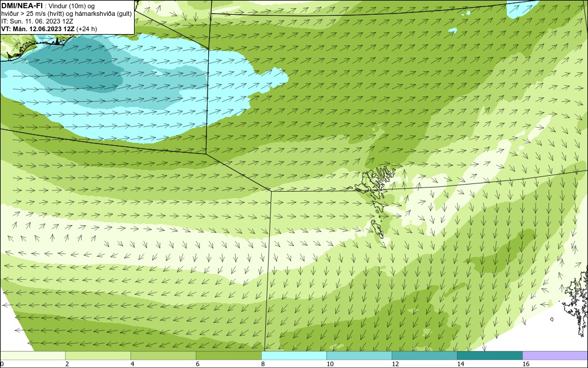Click the 8–10 m/s light cyan swatch
This screenshot has width=588, height=368.
point(293,355)
